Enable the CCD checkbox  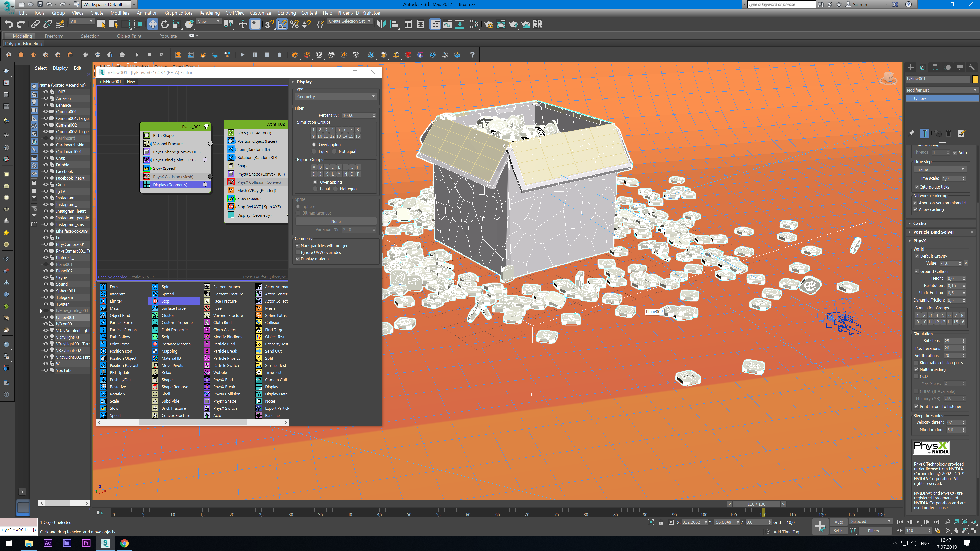[x=917, y=376]
